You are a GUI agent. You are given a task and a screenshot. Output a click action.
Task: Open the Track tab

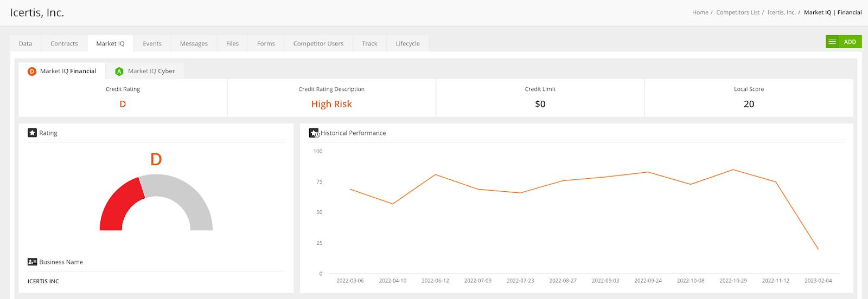point(369,43)
